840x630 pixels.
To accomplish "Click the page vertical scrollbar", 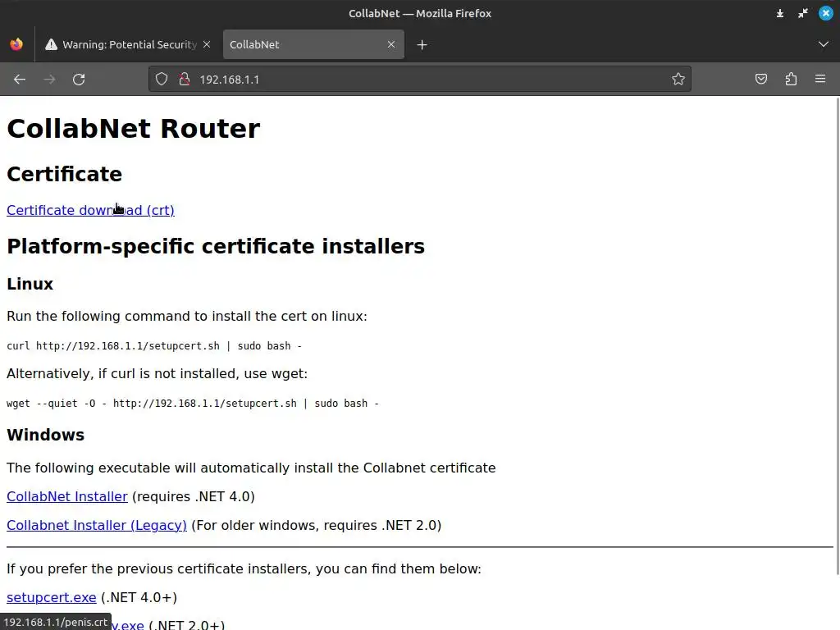I will point(837,335).
